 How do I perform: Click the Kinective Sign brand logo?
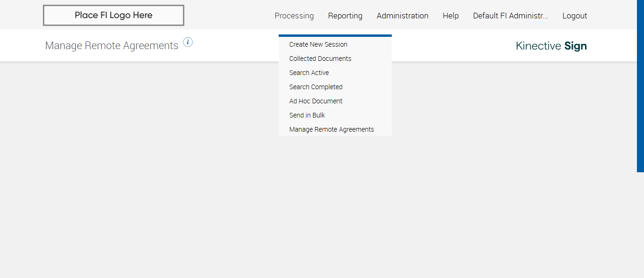[551, 46]
